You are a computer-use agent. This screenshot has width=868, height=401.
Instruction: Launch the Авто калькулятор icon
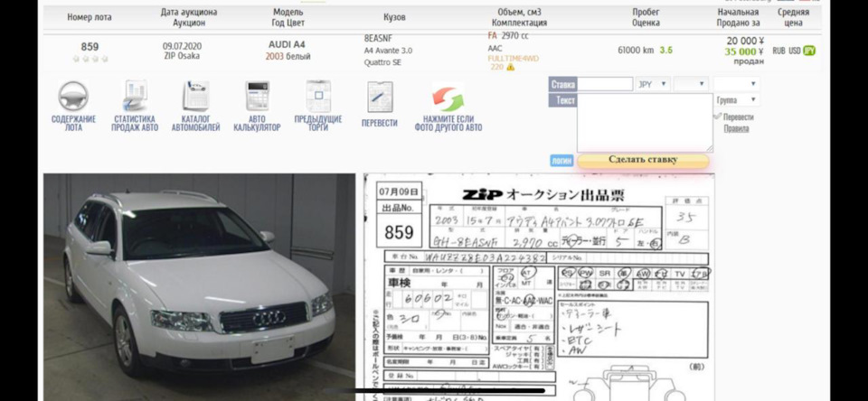click(257, 97)
